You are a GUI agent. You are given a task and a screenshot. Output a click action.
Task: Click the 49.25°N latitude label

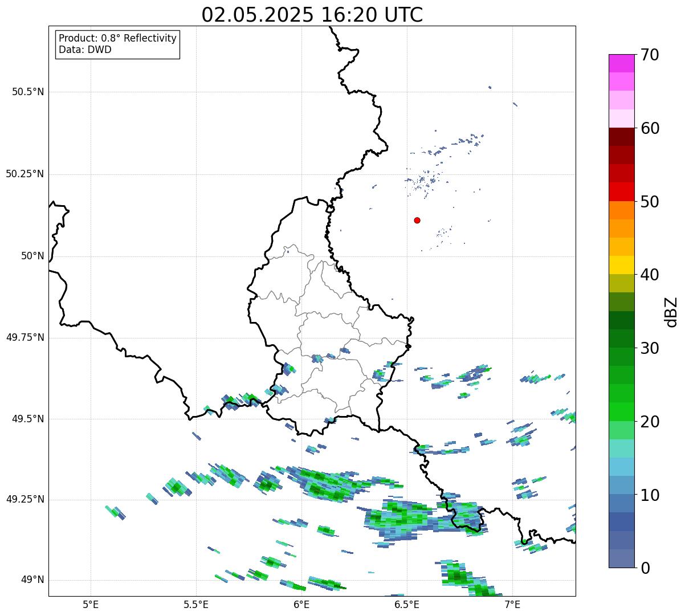[25, 499]
